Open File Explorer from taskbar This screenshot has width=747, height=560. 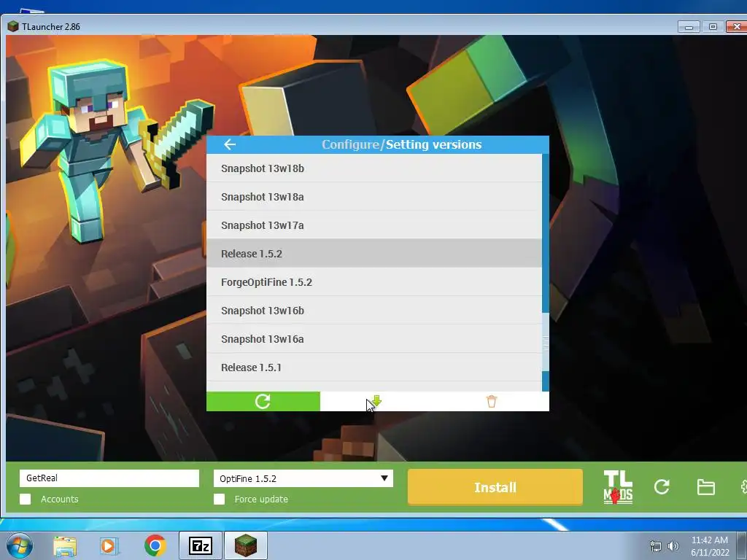tap(64, 546)
